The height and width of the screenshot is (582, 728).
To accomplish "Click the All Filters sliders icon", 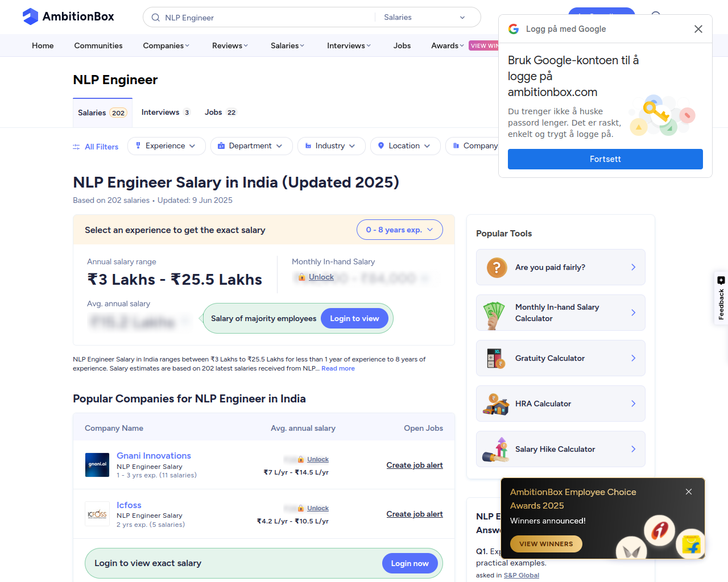I will point(76,147).
